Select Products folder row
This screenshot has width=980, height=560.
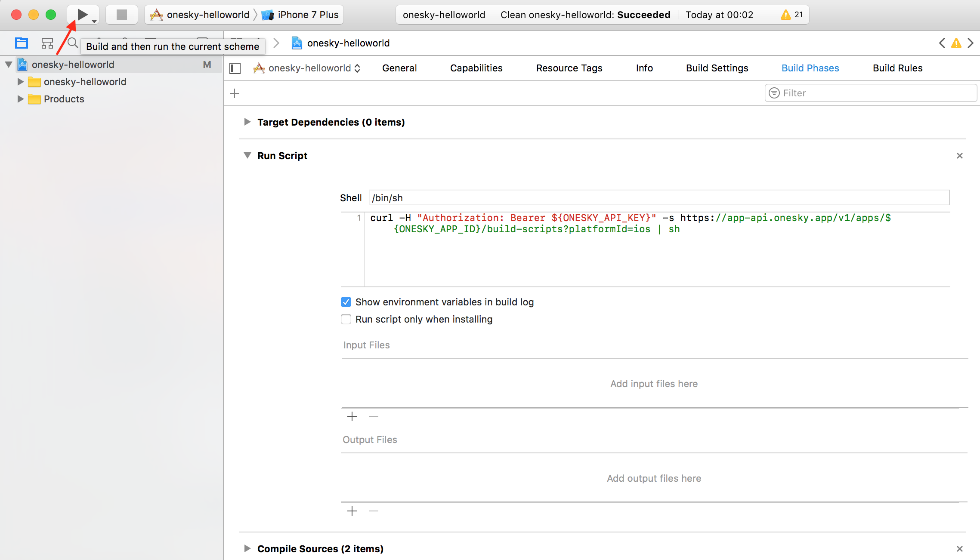click(112, 99)
